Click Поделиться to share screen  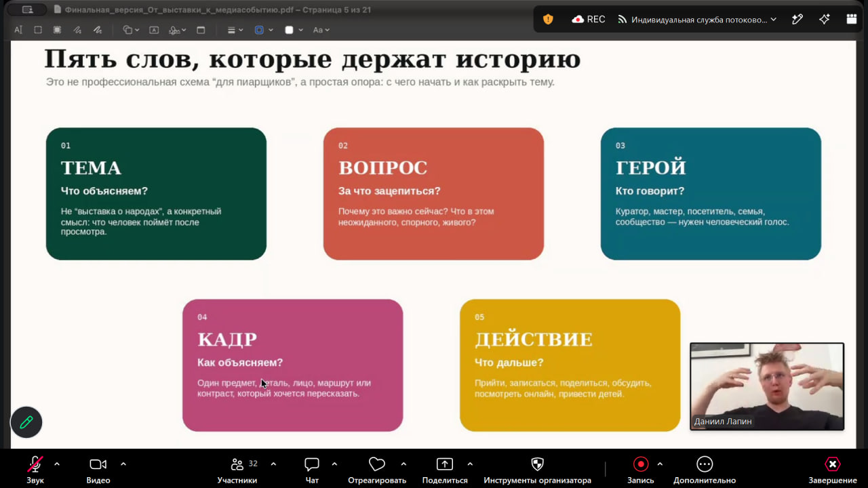[x=445, y=470]
